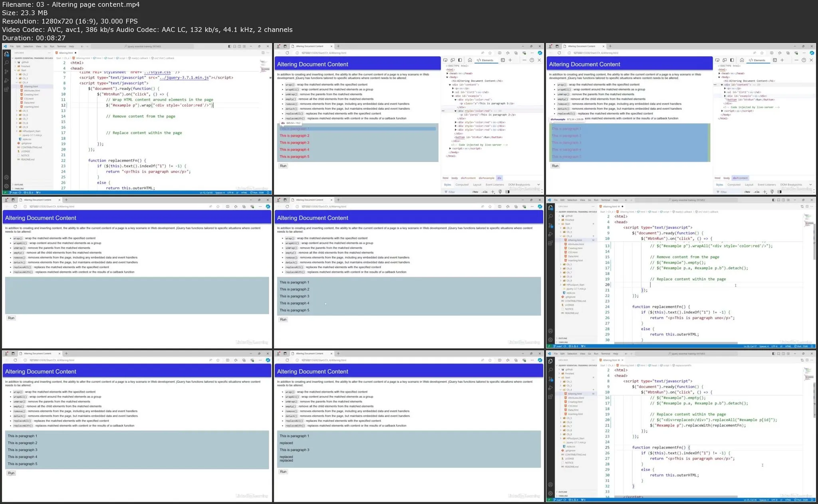This screenshot has height=504, width=818.
Task: Click DevTools three-dot menu in top-middle frame
Action: tap(524, 60)
